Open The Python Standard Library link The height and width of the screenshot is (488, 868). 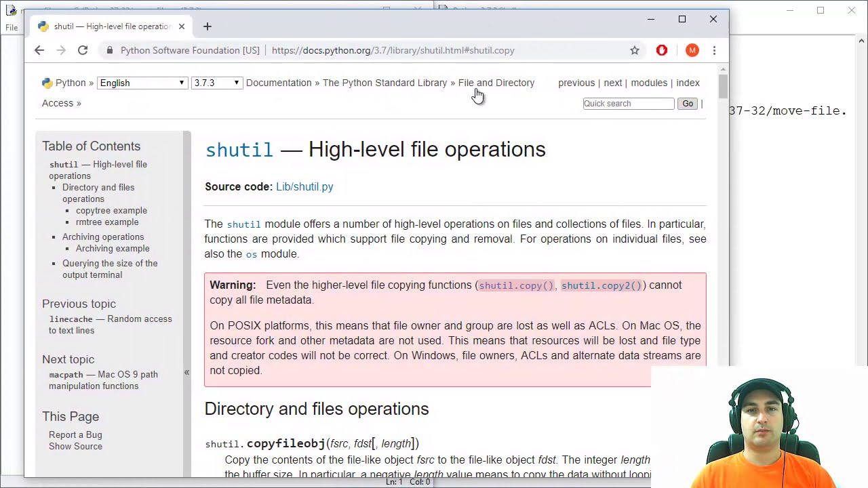tap(384, 83)
